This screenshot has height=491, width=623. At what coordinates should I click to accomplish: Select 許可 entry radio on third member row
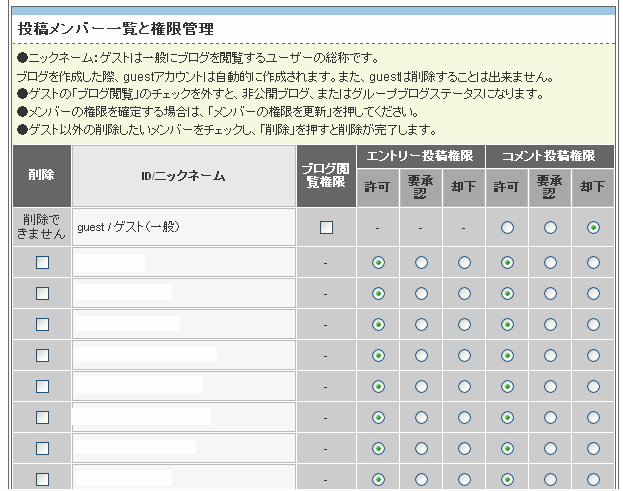[378, 324]
